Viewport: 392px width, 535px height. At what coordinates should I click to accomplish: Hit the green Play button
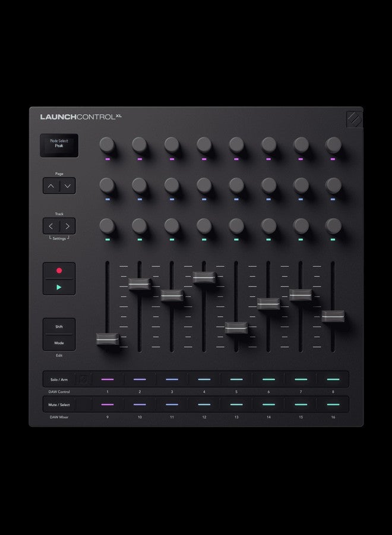59,287
